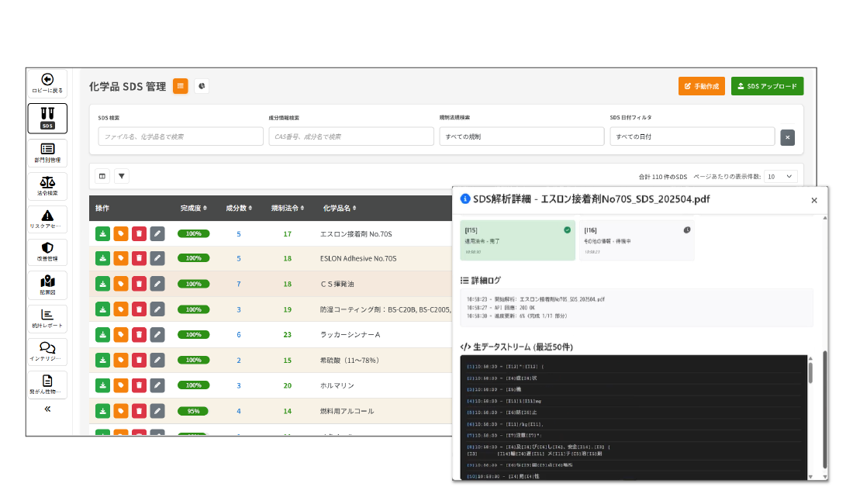Switch to orange list view toggle
Screen dimensions: 853x504
181,86
